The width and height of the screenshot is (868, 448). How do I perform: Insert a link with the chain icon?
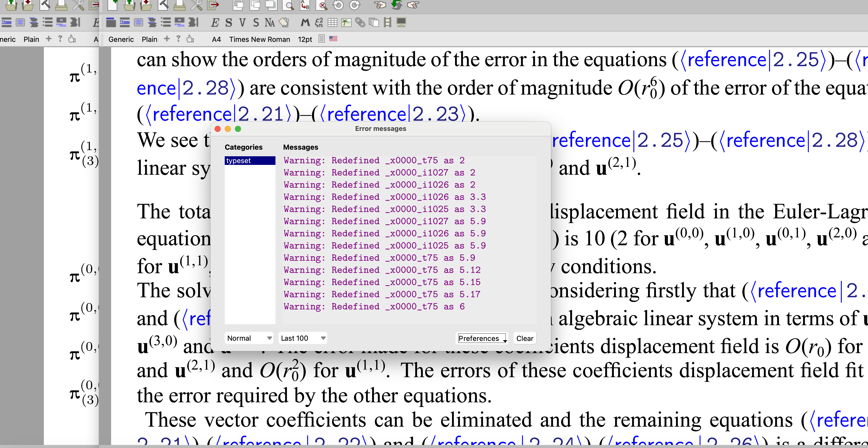(x=360, y=23)
